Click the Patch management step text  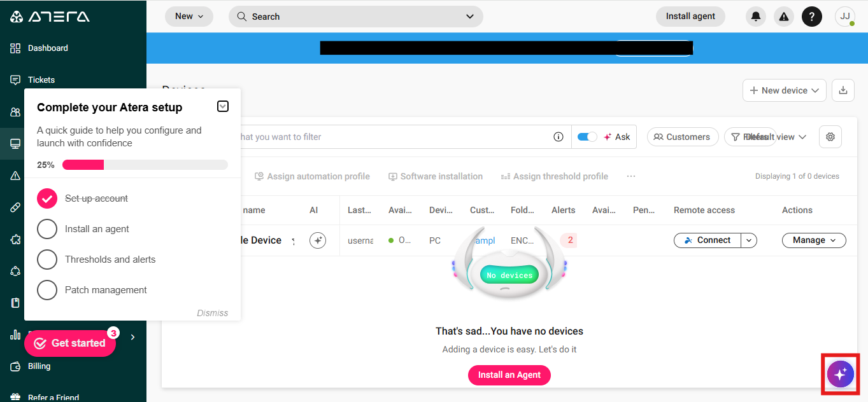106,290
